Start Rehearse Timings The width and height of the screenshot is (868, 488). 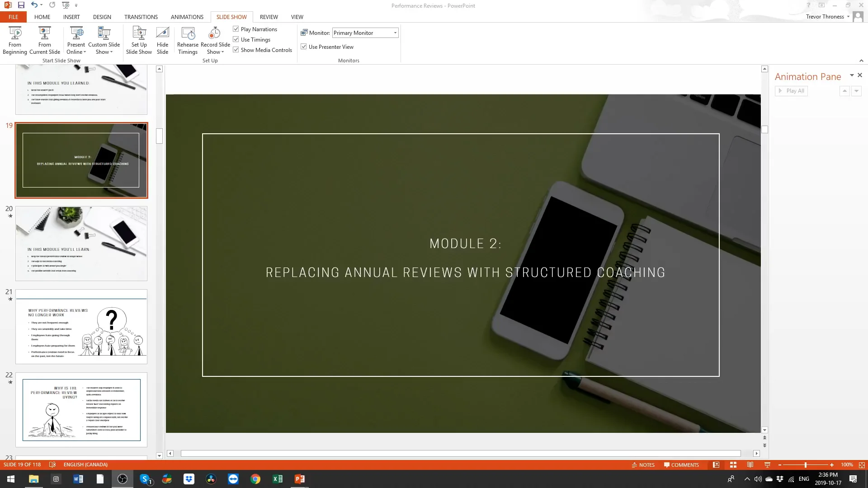pos(188,40)
